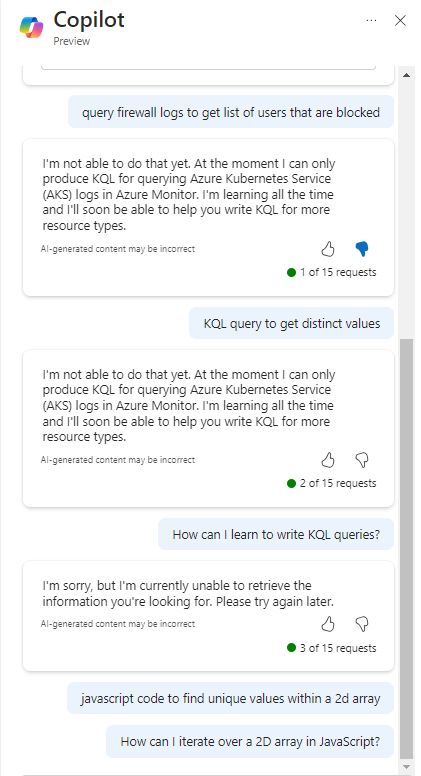Click the 'query firewall logs' user message
Viewport: 421px width, 776px height.
pyautogui.click(x=231, y=112)
